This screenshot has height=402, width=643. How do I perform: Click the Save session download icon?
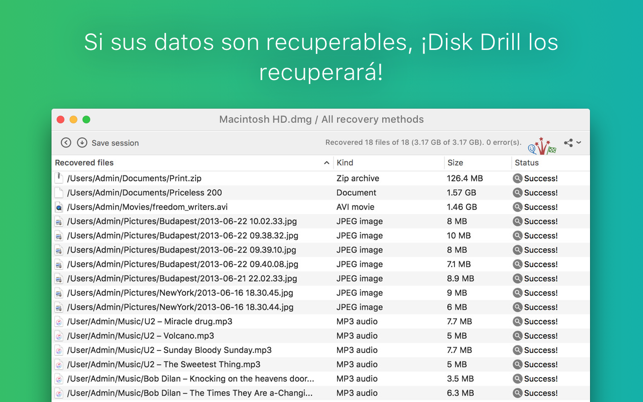pos(82,142)
